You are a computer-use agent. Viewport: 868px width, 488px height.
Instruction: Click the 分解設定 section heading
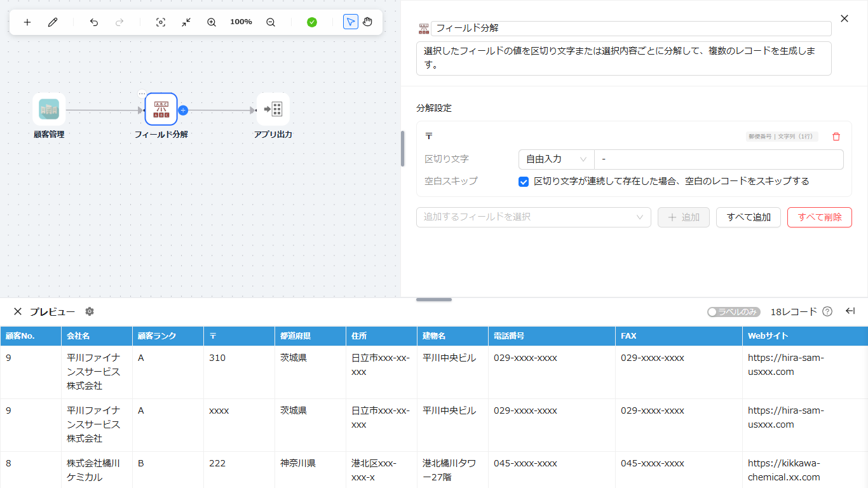434,108
